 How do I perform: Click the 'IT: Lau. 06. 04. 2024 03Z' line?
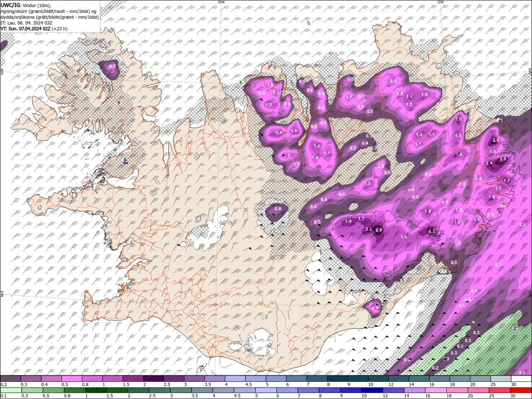tap(26, 23)
